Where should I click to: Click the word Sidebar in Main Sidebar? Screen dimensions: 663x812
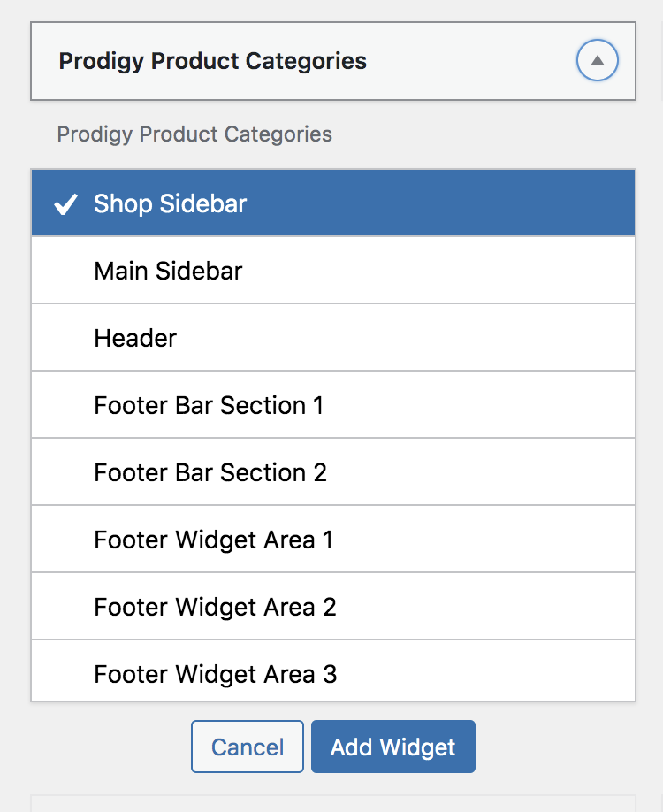199,271
